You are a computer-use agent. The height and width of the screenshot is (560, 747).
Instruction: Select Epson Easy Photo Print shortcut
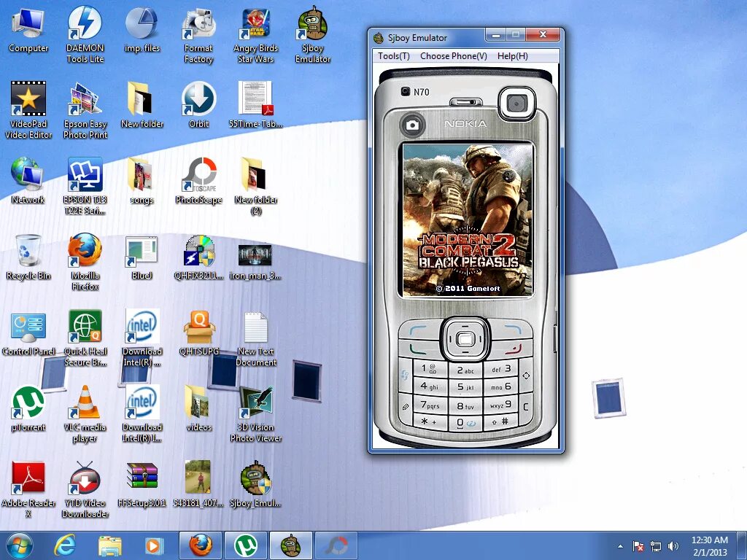click(85, 111)
